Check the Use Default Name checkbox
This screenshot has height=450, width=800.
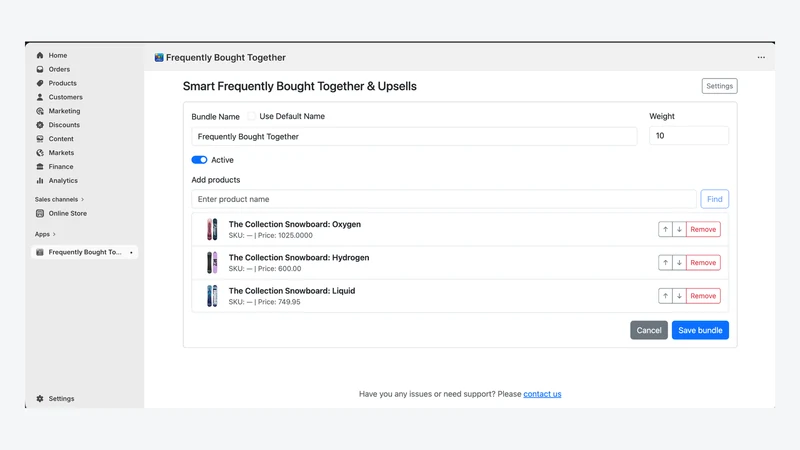coord(251,116)
